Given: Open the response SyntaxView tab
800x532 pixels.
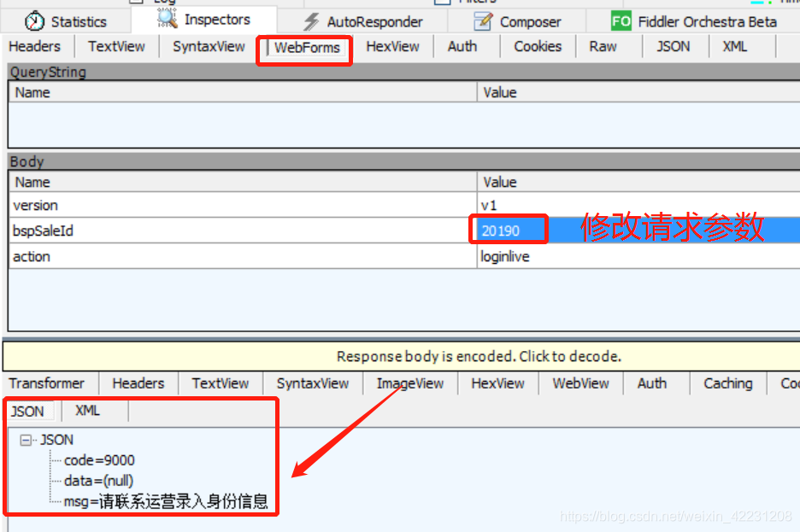Looking at the screenshot, I should click(x=313, y=383).
